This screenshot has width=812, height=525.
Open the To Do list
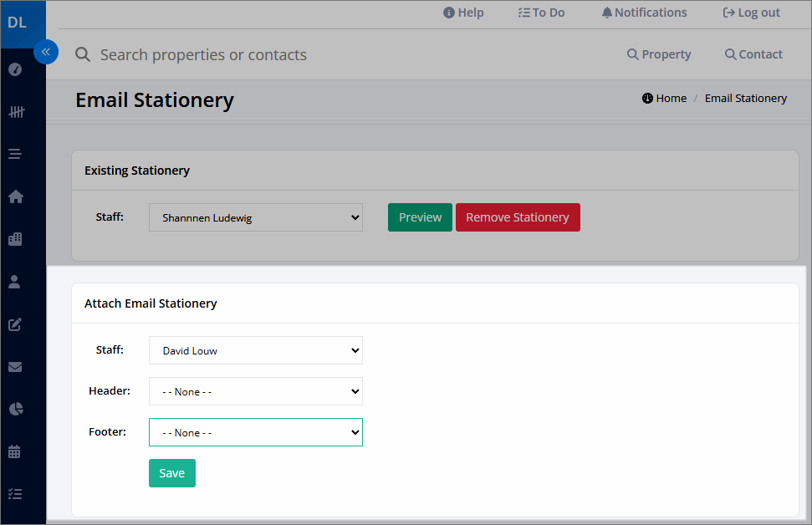pyautogui.click(x=541, y=13)
